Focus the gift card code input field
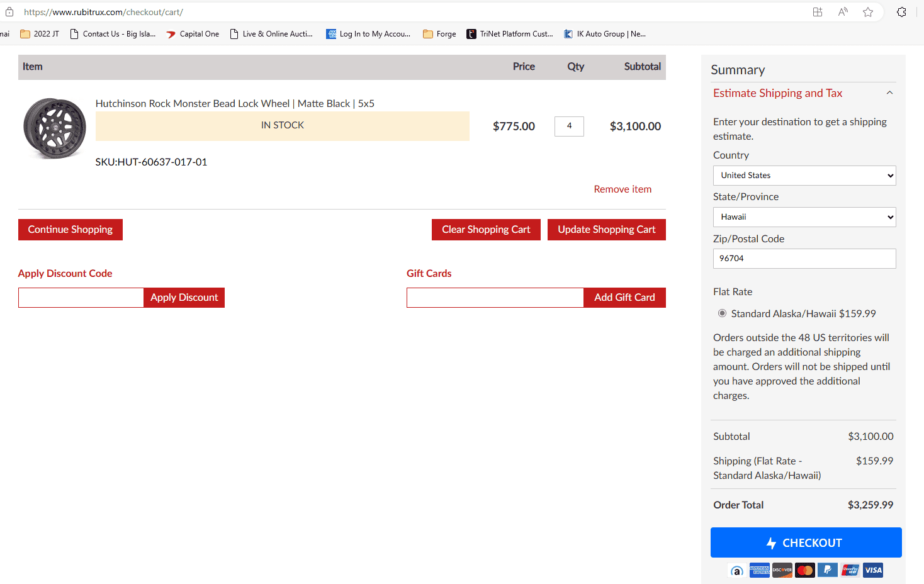 (495, 298)
